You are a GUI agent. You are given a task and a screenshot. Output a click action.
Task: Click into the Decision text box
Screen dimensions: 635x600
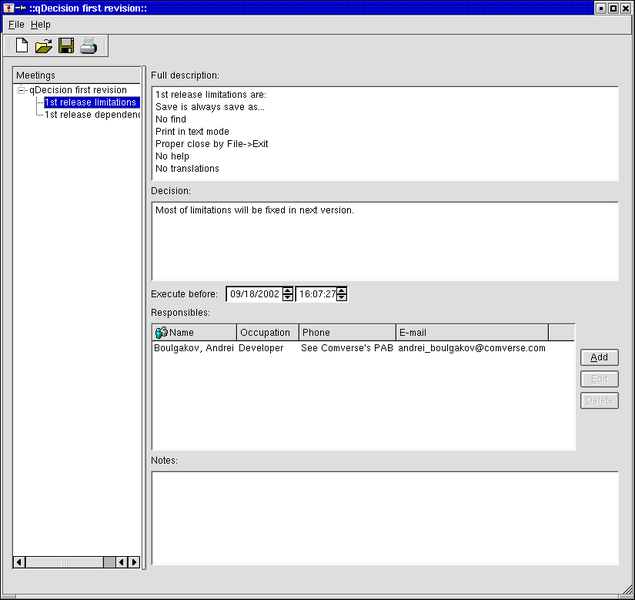click(x=385, y=241)
